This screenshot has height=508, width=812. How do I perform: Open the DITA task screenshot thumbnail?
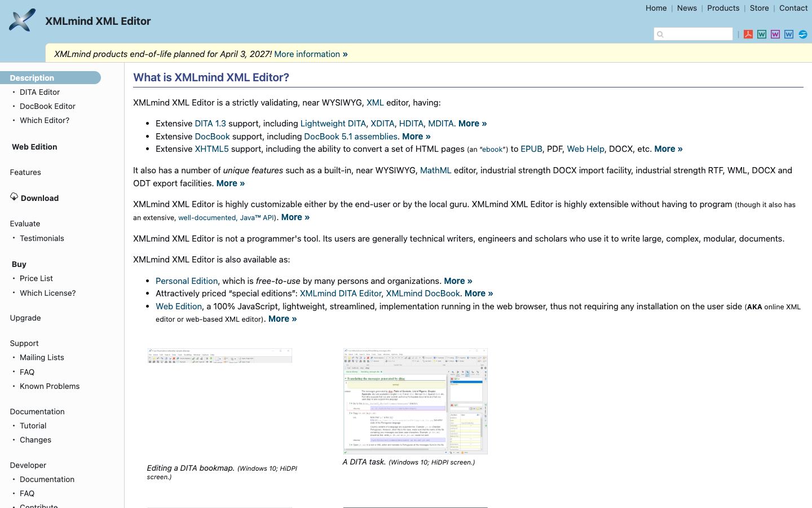(415, 401)
